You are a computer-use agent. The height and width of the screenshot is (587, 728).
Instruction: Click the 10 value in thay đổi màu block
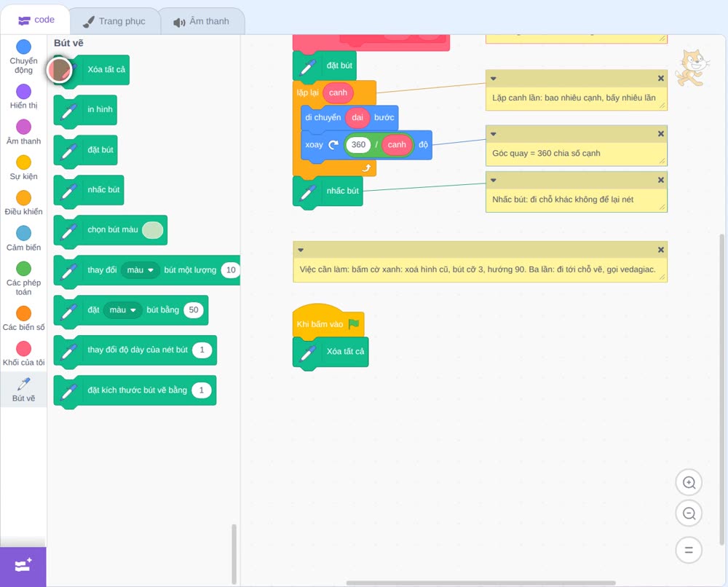(231, 269)
